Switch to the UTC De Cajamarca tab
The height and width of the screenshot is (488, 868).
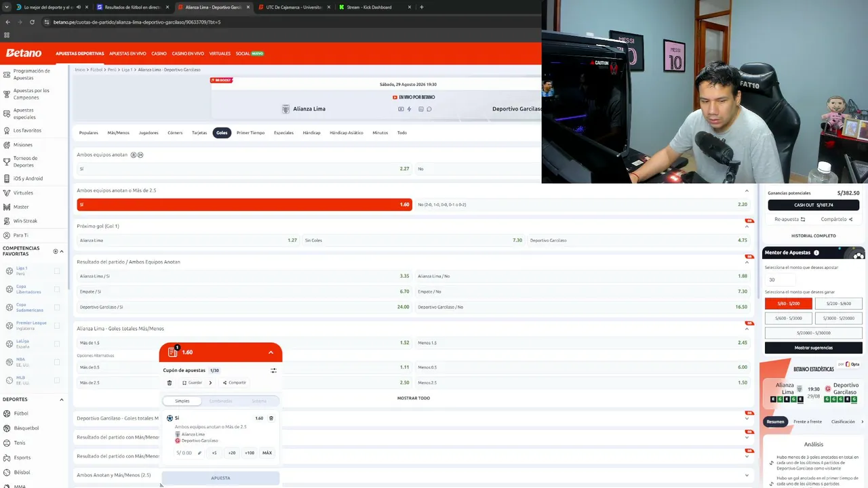coord(294,7)
